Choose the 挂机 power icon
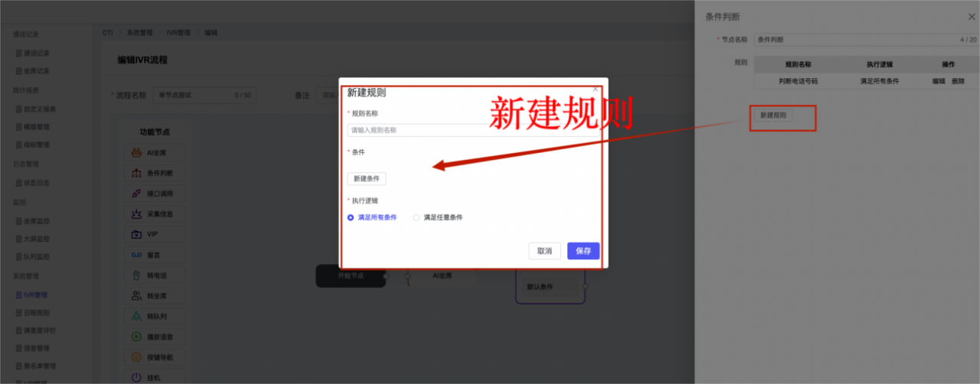 coord(136,377)
